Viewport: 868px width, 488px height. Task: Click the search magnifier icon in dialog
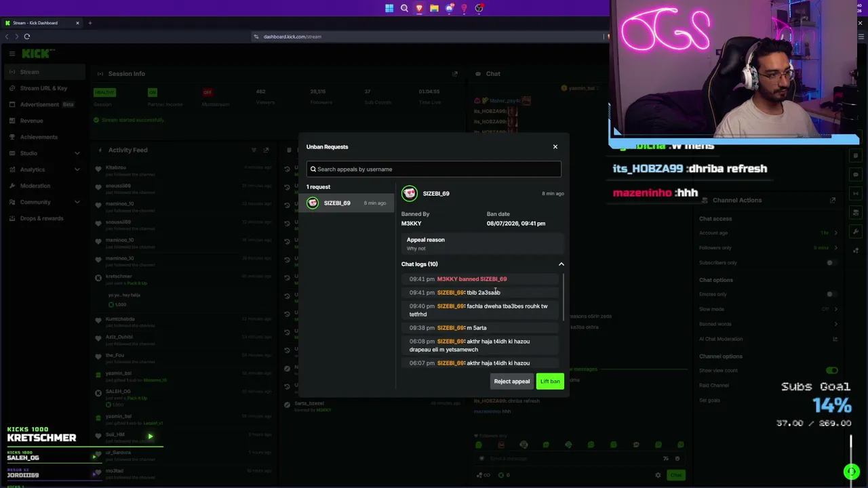coord(313,169)
